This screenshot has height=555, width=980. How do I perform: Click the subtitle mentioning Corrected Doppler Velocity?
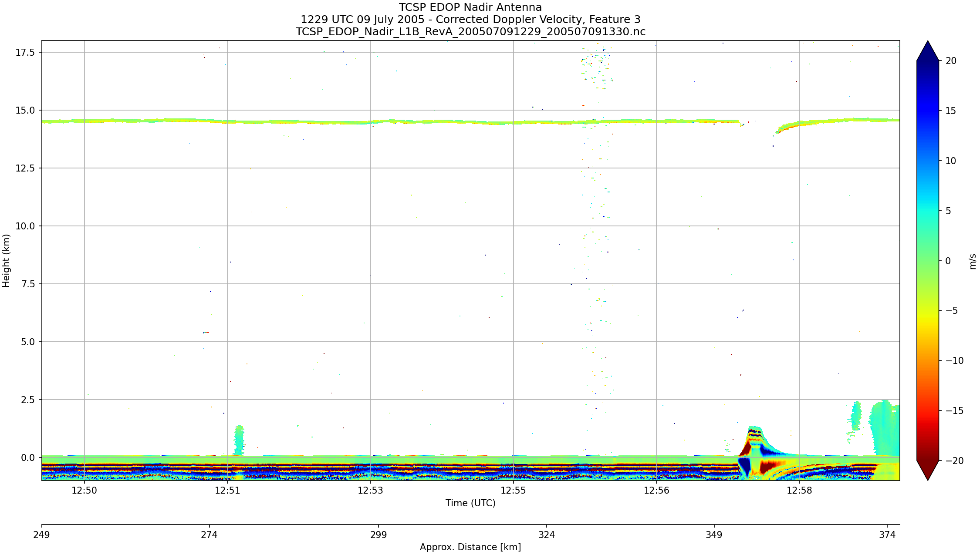(x=470, y=20)
